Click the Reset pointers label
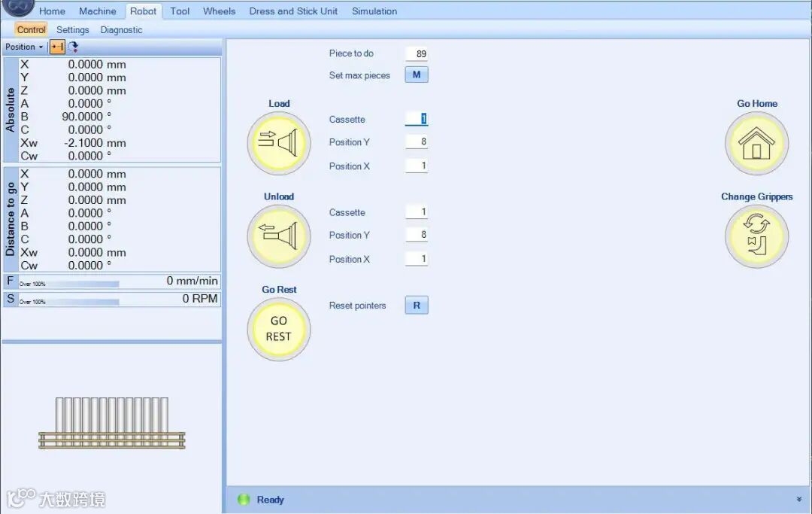 point(357,306)
